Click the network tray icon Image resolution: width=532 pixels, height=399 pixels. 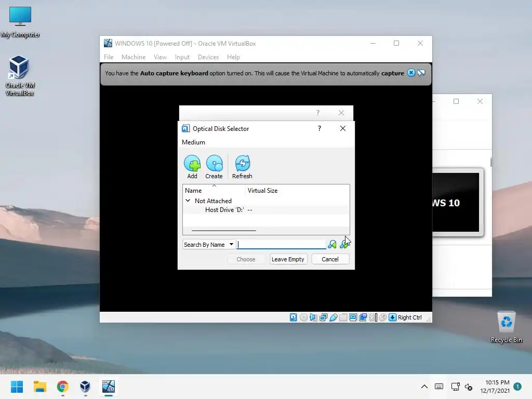point(455,387)
